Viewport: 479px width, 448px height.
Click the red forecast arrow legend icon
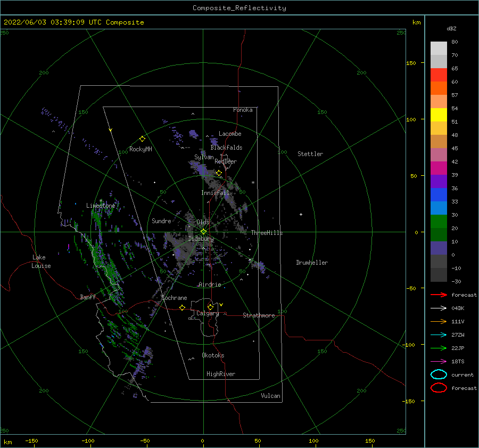coord(439,295)
